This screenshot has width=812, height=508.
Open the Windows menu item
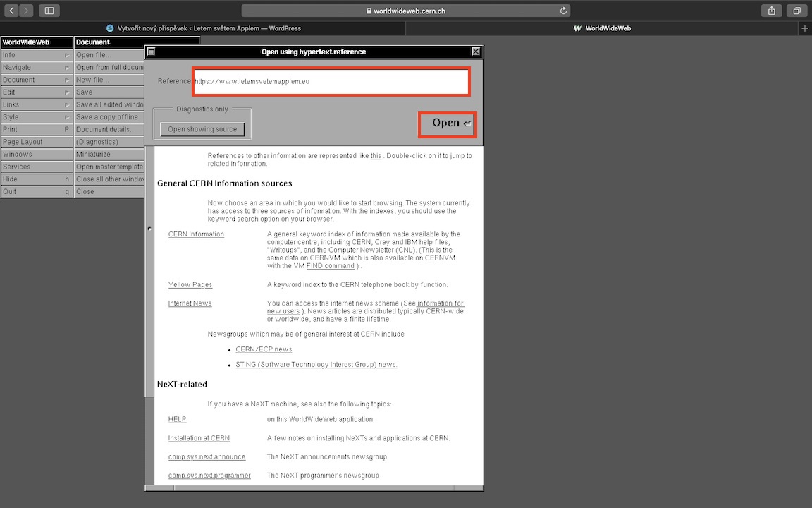36,155
